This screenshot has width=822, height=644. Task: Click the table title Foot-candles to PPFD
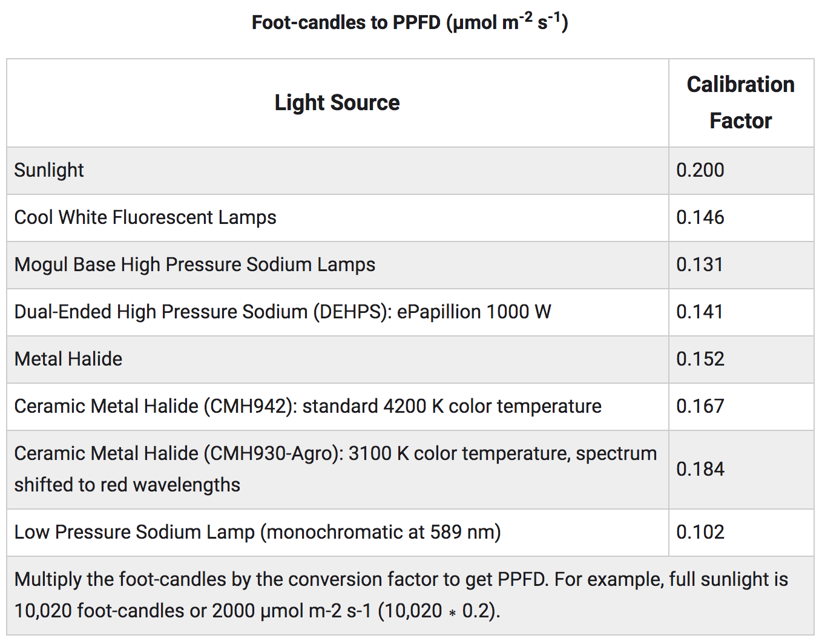(x=410, y=22)
